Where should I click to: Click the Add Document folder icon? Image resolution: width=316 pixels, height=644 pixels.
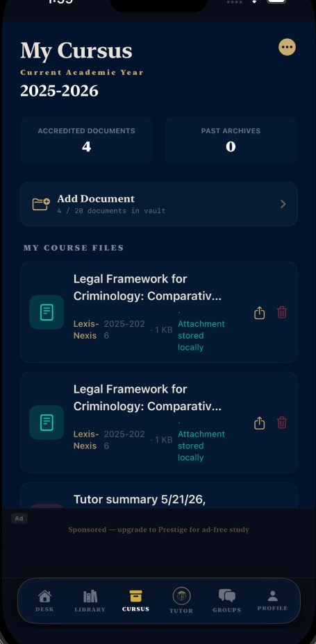point(41,204)
